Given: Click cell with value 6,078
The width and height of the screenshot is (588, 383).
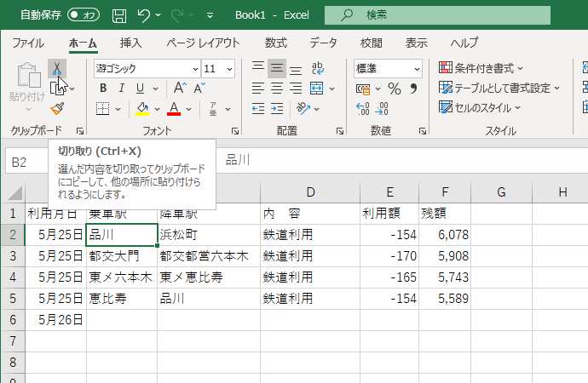Looking at the screenshot, I should click(x=445, y=235).
